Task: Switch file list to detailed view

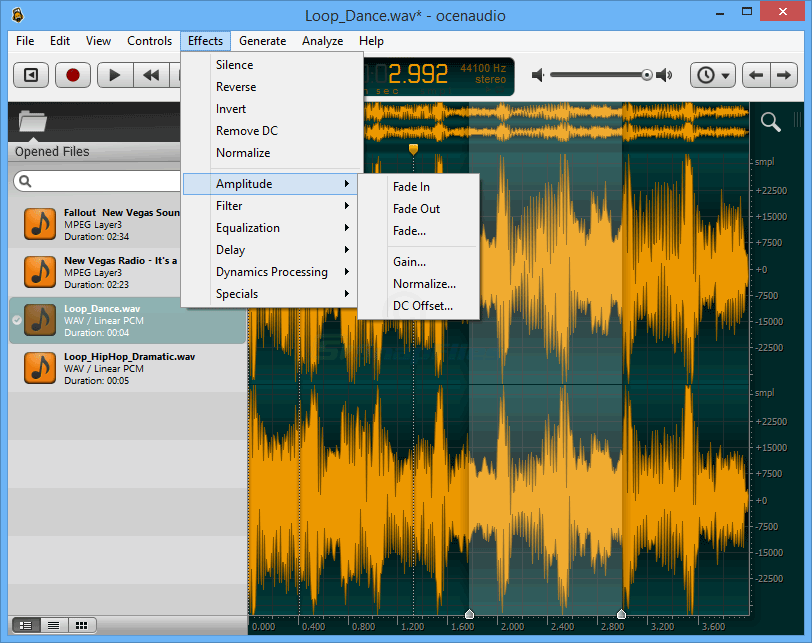Action: [27, 625]
